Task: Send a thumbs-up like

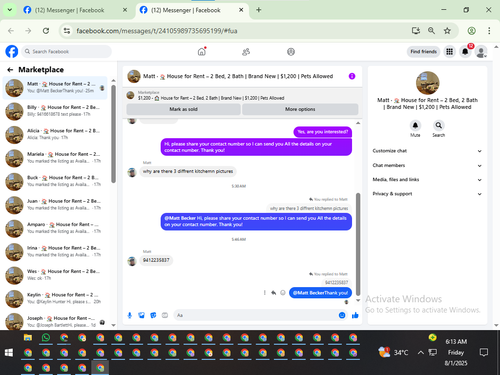Action: pos(355,315)
